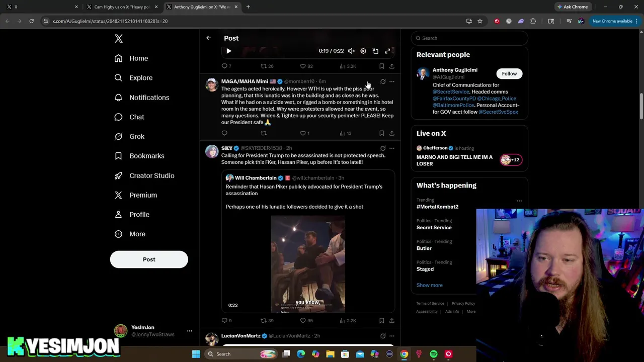Expand the More menu in sidebar
644x362 pixels.
point(129,234)
